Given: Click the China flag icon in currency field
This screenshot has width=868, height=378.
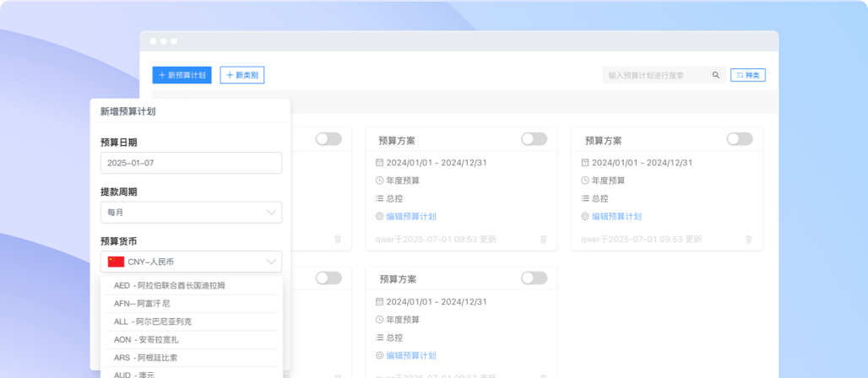Looking at the screenshot, I should coord(116,262).
